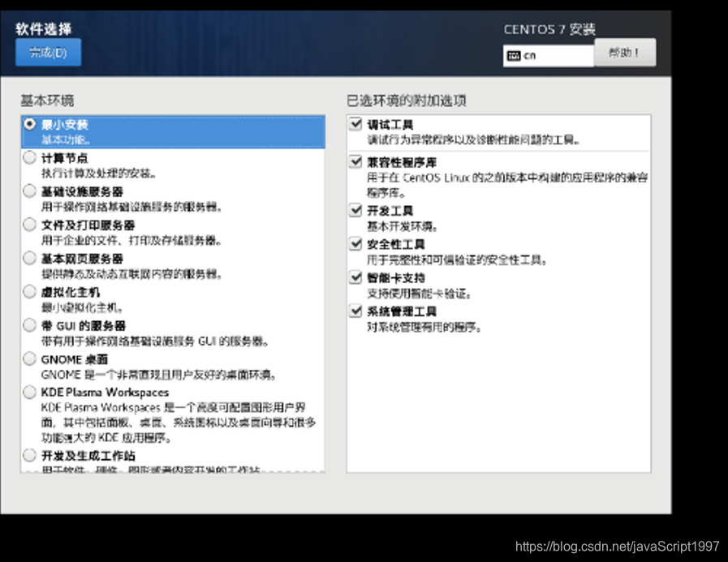Click the 支持使用智能卡验证。 description
This screenshot has height=562, width=728.
[x=420, y=294]
